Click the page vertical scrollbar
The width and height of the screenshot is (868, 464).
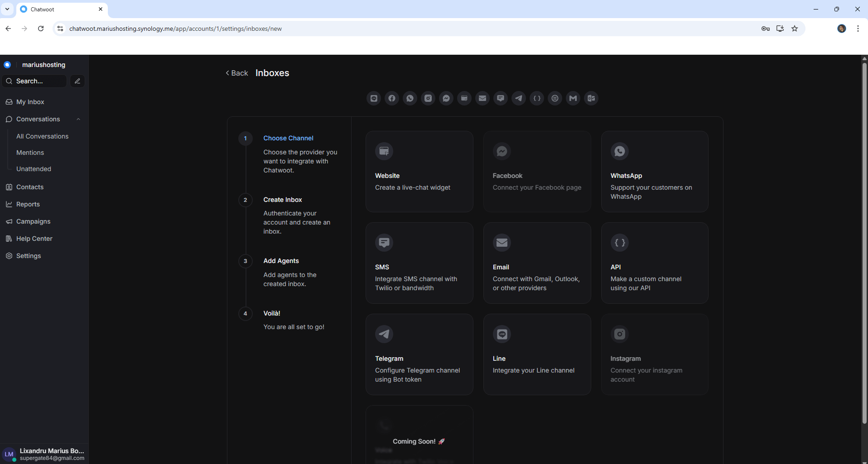(864, 244)
